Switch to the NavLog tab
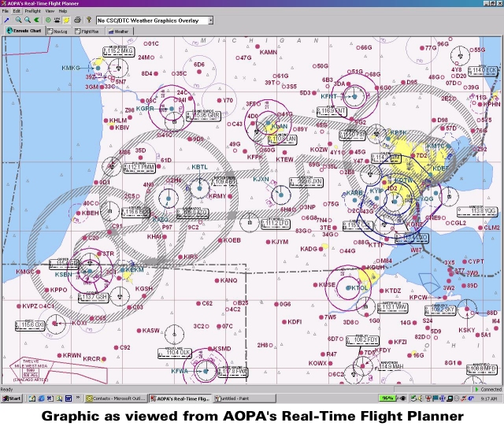The image size is (504, 430). [x=57, y=32]
